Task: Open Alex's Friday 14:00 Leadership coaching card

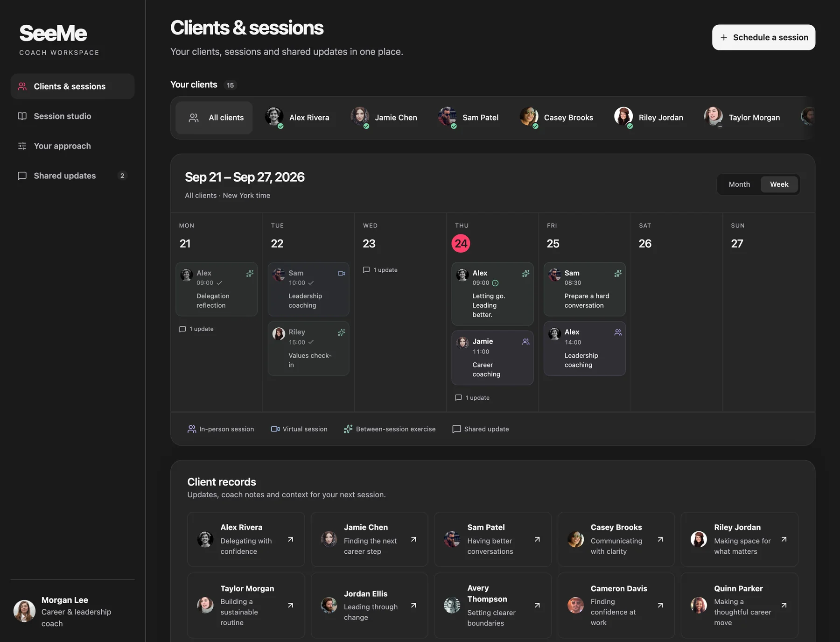Action: pyautogui.click(x=584, y=348)
